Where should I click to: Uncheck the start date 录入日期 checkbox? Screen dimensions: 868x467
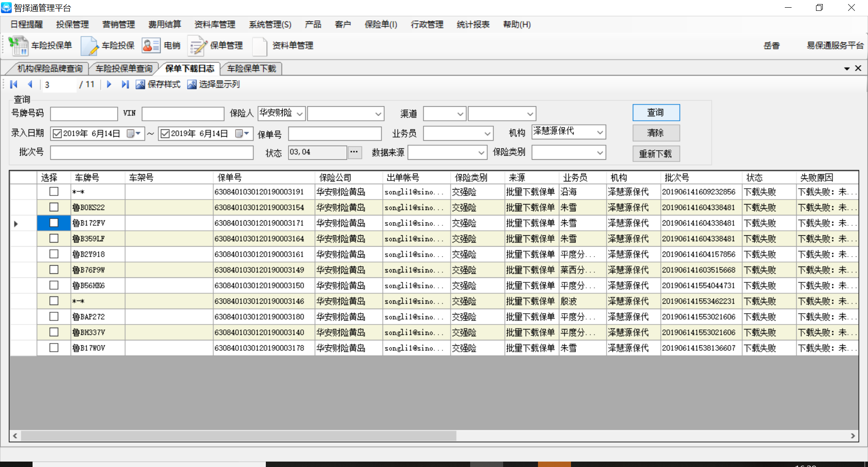[57, 133]
